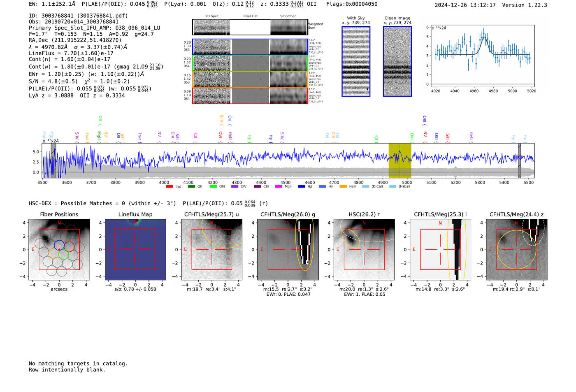Viewport: 576px width, 392px height.
Task: Click the HSC-DEX Possible Matches line
Action: tap(102, 203)
